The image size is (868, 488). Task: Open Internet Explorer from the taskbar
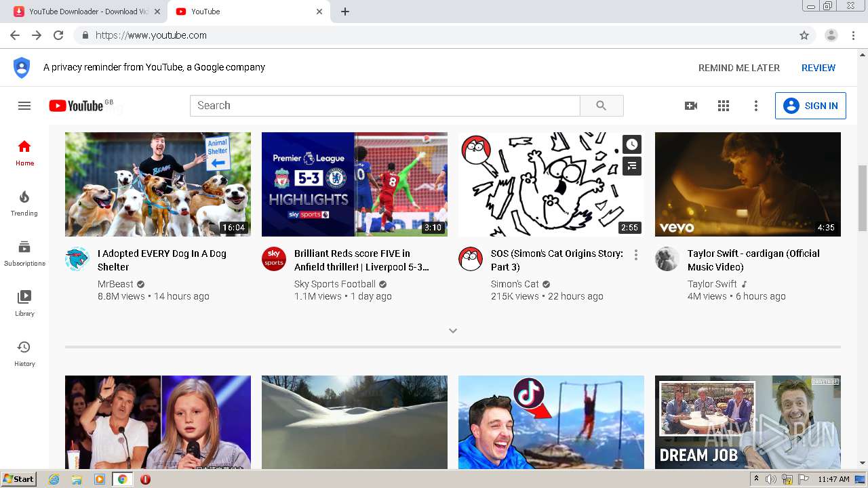click(x=54, y=479)
